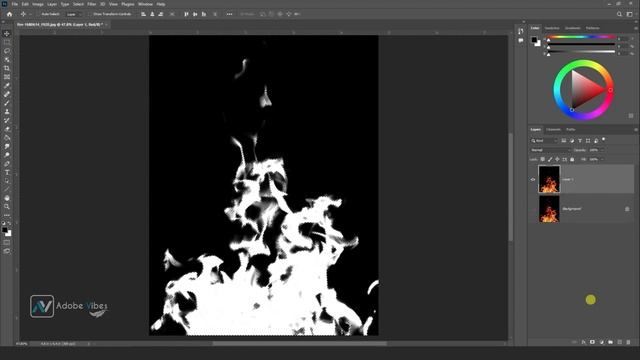Click Align left edges icon in options bar

(x=144, y=14)
